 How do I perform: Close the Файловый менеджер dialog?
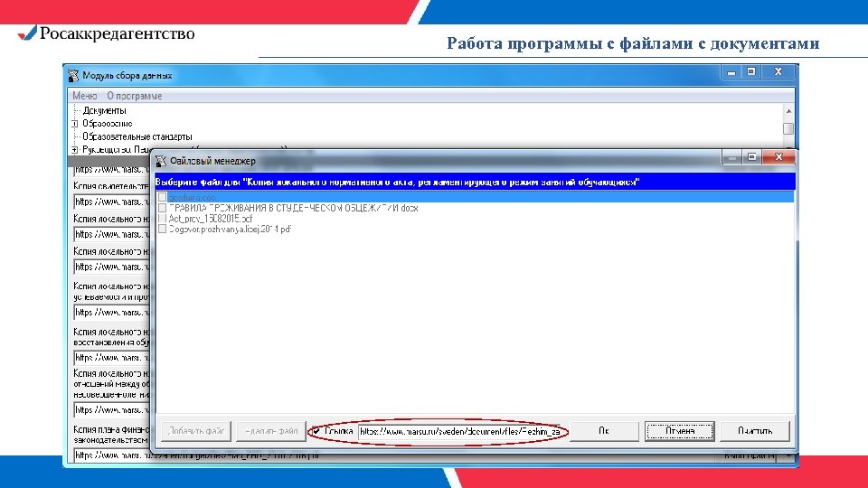[778, 157]
